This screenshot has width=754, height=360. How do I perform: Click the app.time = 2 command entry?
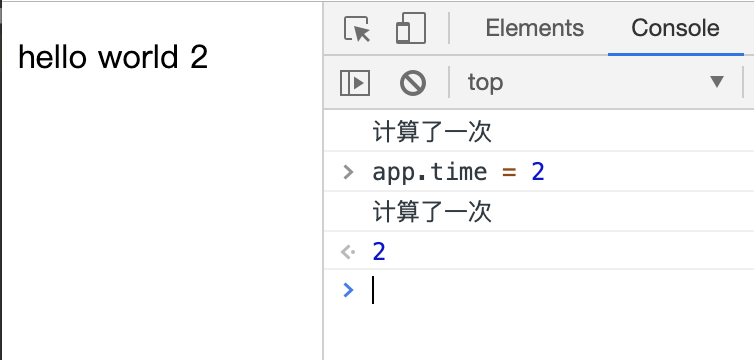pos(458,172)
